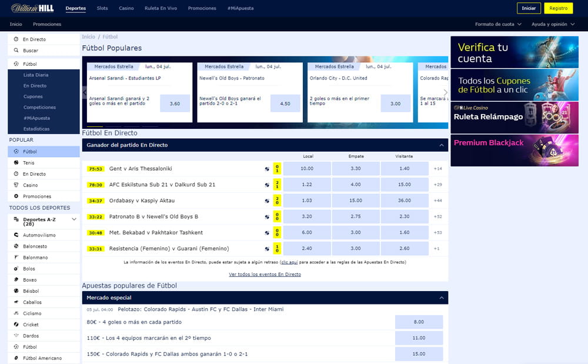588x364 pixels.
Task: Click stats icon for Met. Bekabad match
Action: point(267,233)
